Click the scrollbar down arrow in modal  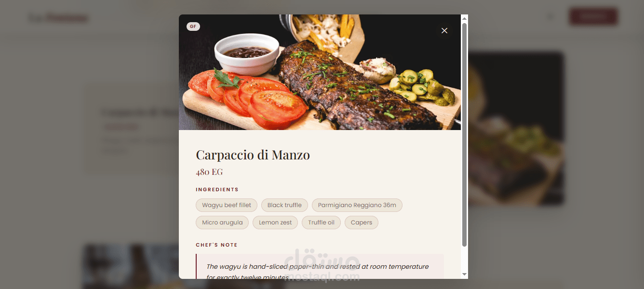(465, 275)
